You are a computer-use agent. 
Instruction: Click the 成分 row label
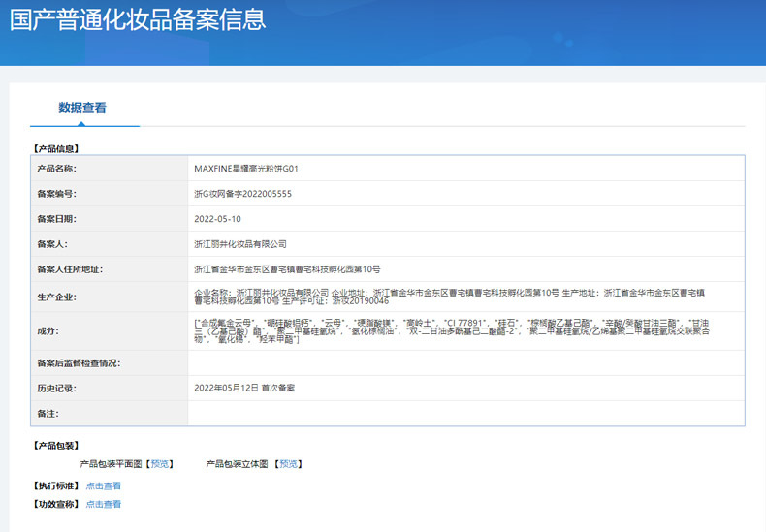click(48, 331)
